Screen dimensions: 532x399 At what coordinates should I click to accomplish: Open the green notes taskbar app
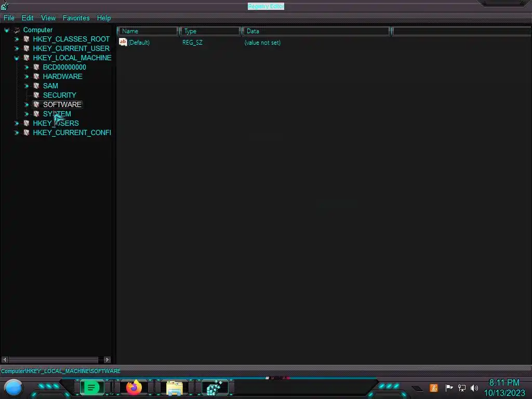click(x=91, y=388)
